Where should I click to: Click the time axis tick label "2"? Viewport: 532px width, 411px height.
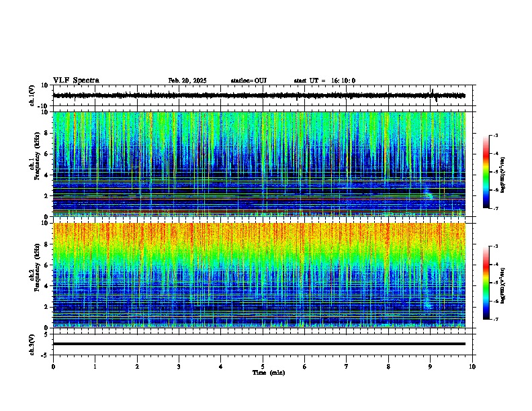137,367
